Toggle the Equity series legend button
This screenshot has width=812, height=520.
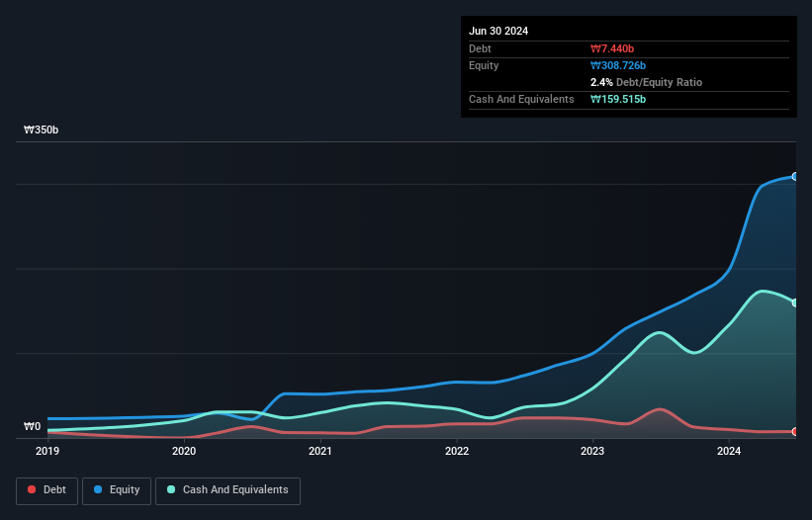pyautogui.click(x=117, y=490)
